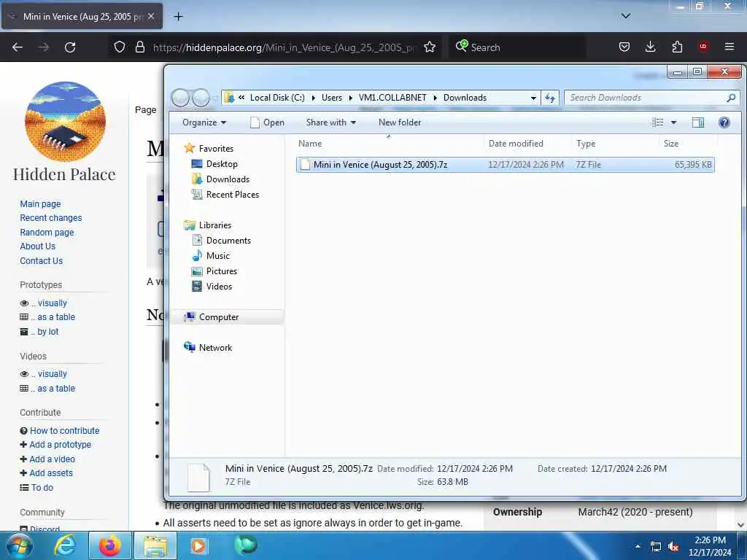Screen dimensions: 747x560
Task: Open the Firefox hamburger menu
Action: click(729, 47)
